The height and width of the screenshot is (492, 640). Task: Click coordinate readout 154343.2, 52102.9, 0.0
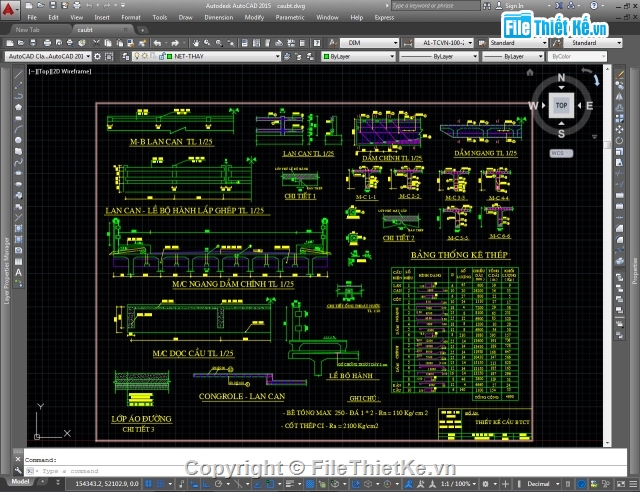point(107,484)
